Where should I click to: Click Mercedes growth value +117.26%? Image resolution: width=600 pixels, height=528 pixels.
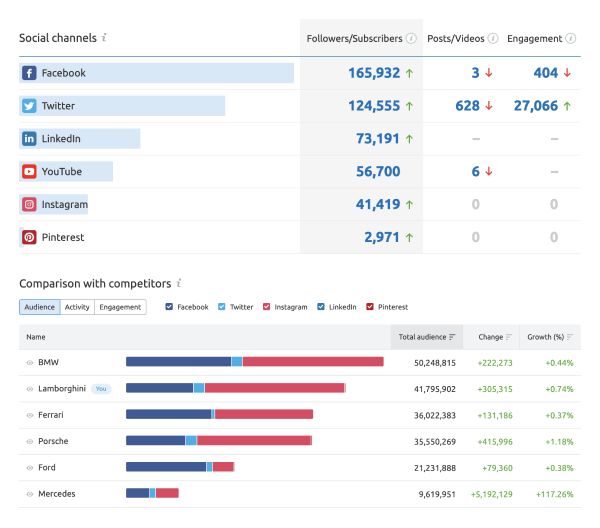pyautogui.click(x=554, y=494)
